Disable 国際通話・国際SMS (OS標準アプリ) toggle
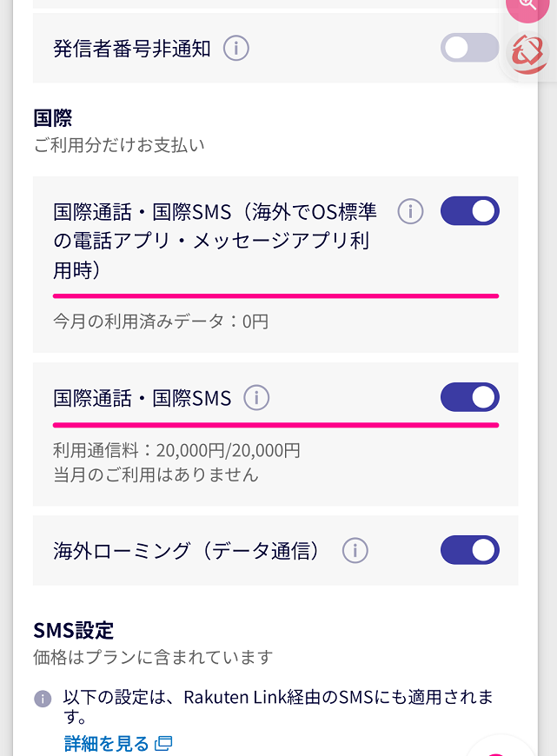557x756 pixels. pyautogui.click(x=469, y=211)
